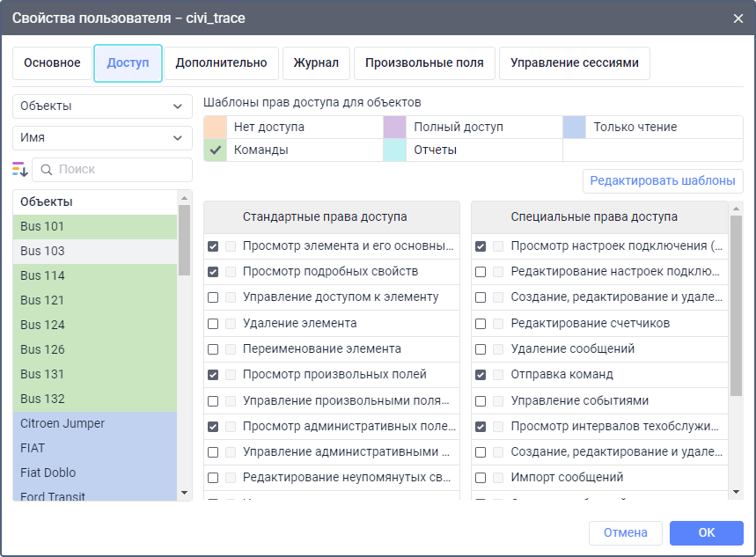Close the user properties dialog

pos(738,18)
